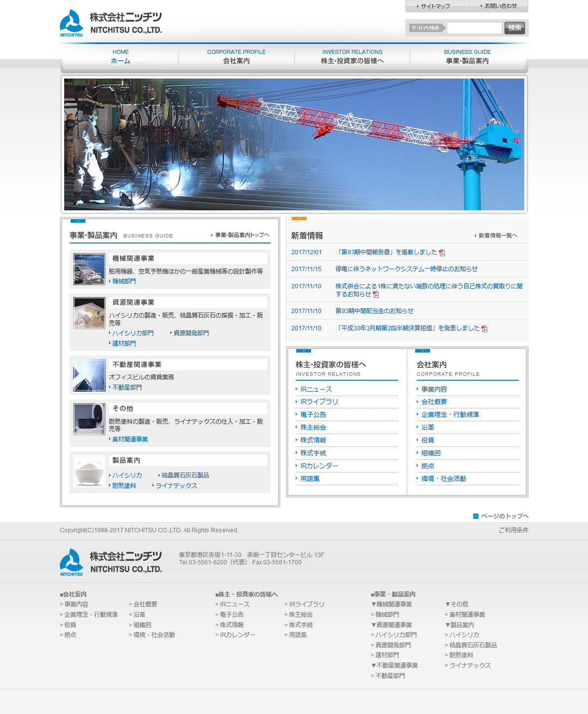Viewport: 588px width, 714px height.
Task: Open ライナテックス link under 製品案内
Action: click(x=176, y=486)
